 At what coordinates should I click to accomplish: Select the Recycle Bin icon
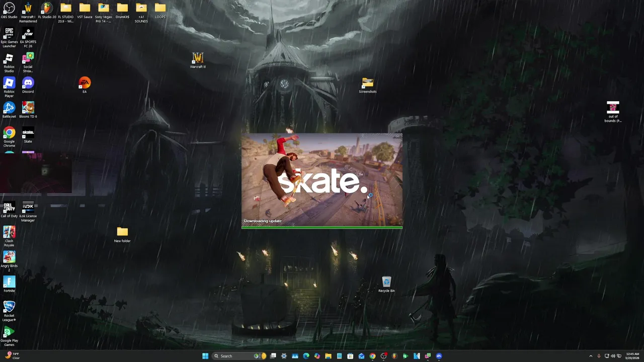tap(386, 285)
